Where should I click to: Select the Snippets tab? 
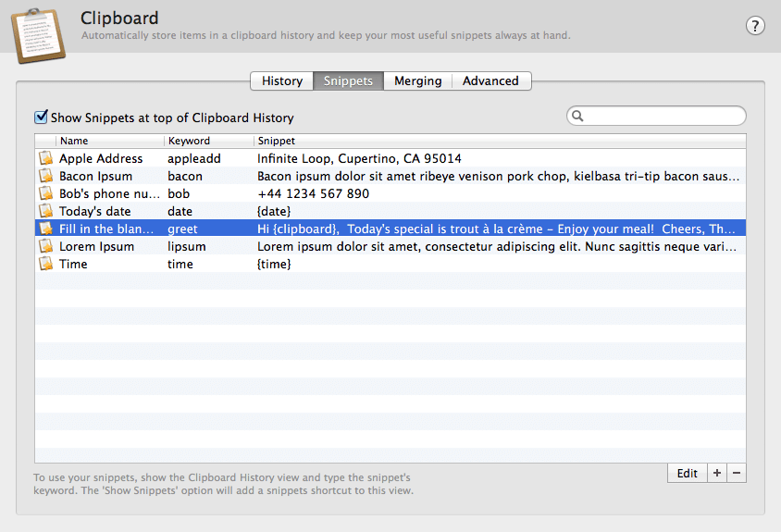pyautogui.click(x=348, y=81)
